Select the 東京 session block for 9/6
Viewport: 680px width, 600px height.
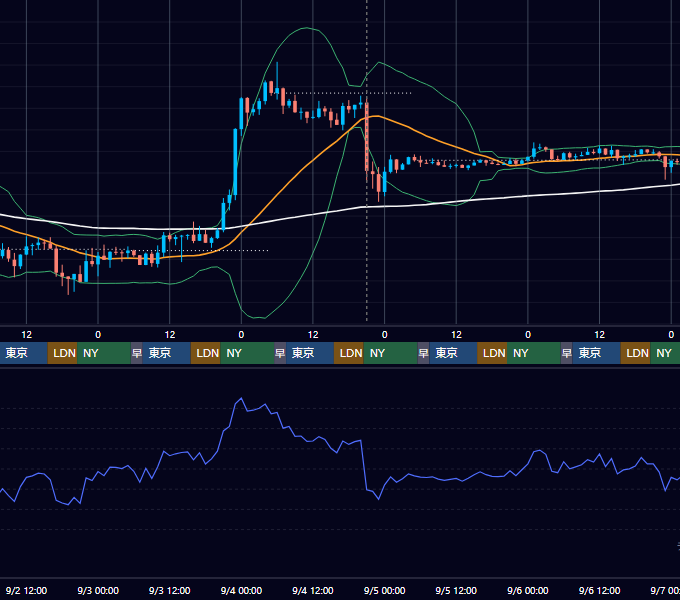click(x=596, y=353)
